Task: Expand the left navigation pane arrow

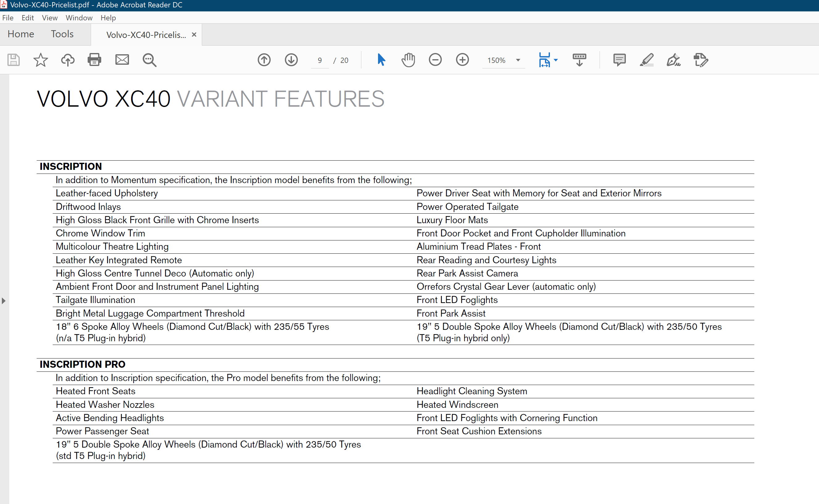Action: pos(4,301)
